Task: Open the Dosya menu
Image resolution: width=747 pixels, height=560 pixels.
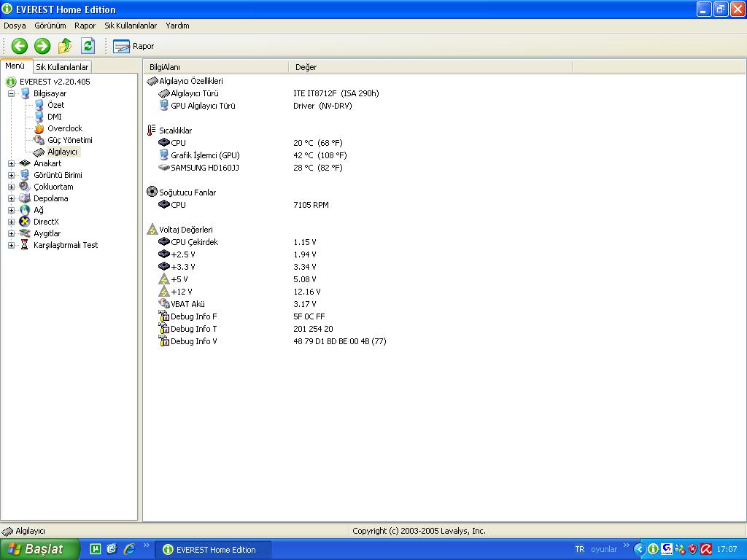Action: tap(15, 26)
